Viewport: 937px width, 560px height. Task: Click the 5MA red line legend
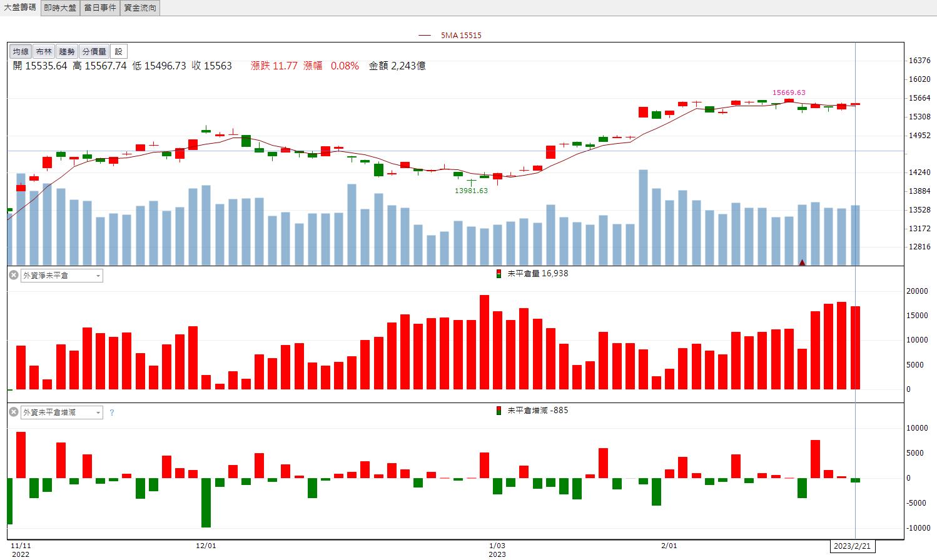450,36
